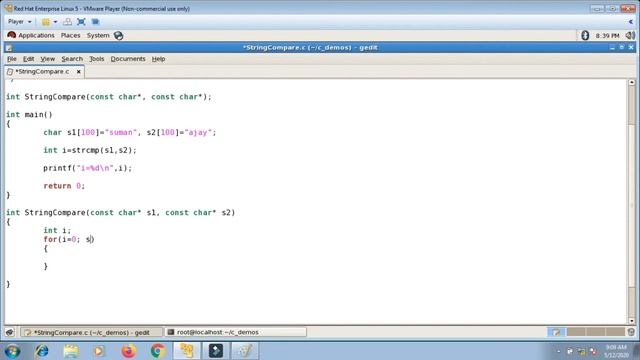Image resolution: width=640 pixels, height=360 pixels.
Task: Click the muted speaker icon in Windows tray
Action: (x=593, y=351)
